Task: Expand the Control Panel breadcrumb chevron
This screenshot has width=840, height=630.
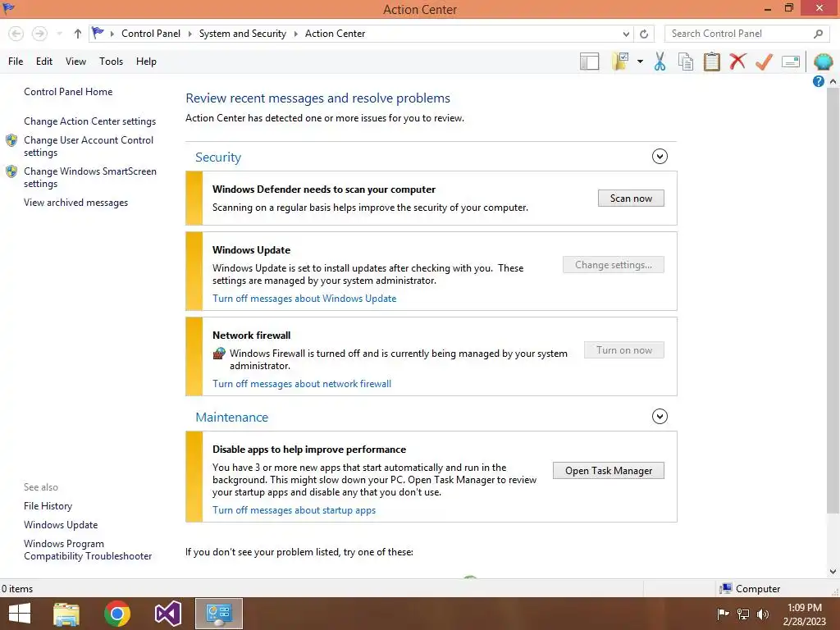Action: (x=189, y=34)
